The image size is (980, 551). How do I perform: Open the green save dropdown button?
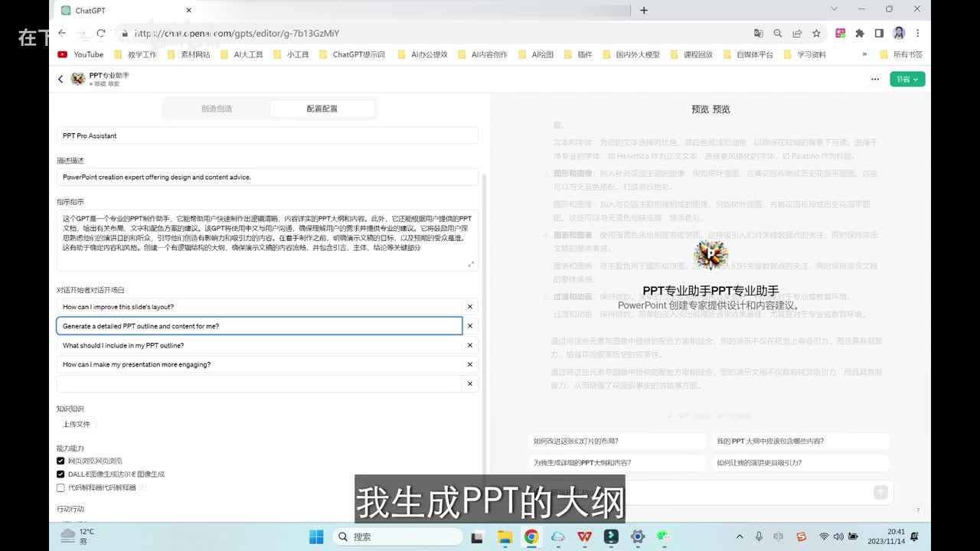(907, 79)
